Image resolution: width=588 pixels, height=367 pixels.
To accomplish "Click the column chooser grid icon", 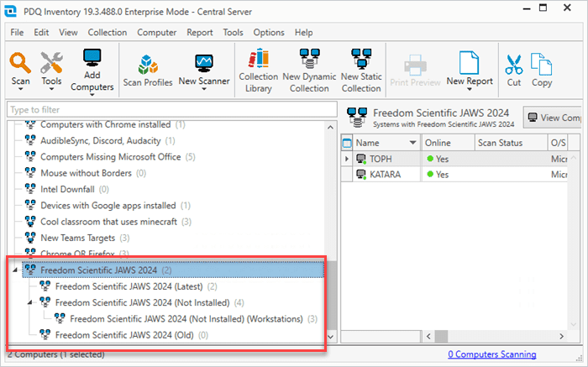I will tap(347, 143).
